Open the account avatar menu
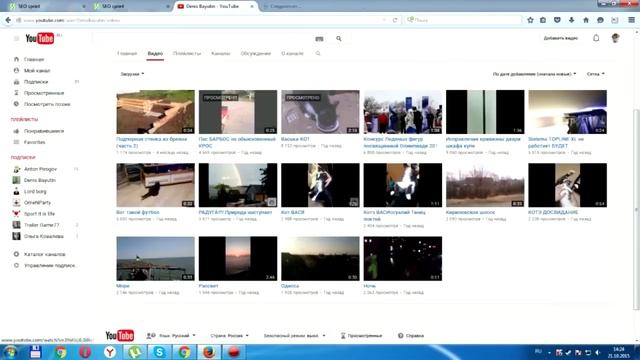640x360 pixels. pyautogui.click(x=616, y=38)
